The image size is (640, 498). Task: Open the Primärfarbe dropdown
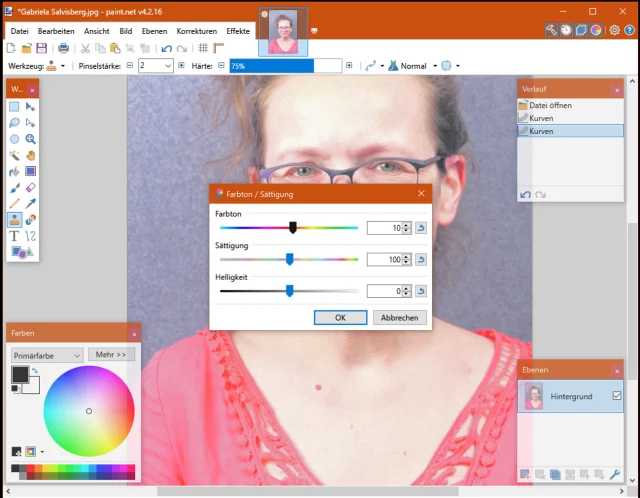[47, 354]
